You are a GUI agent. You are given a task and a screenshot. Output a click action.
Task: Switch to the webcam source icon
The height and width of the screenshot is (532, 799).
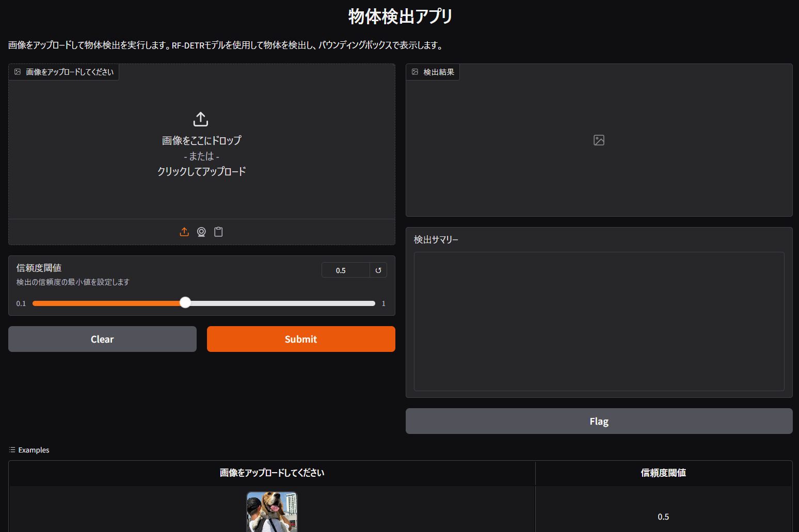pyautogui.click(x=201, y=232)
